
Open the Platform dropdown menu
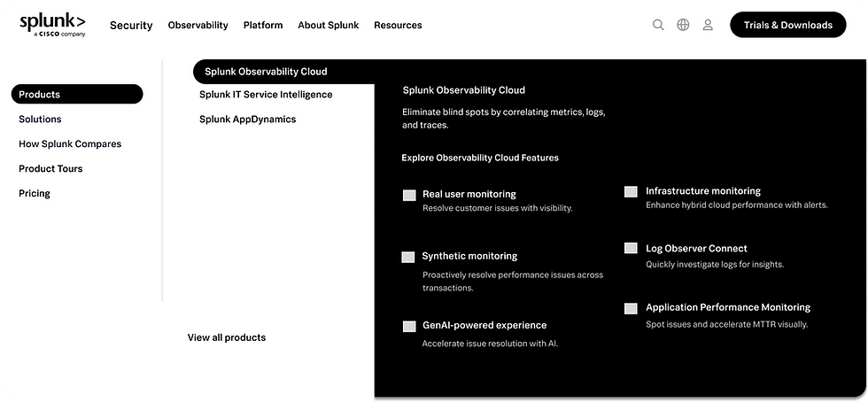pos(263,26)
